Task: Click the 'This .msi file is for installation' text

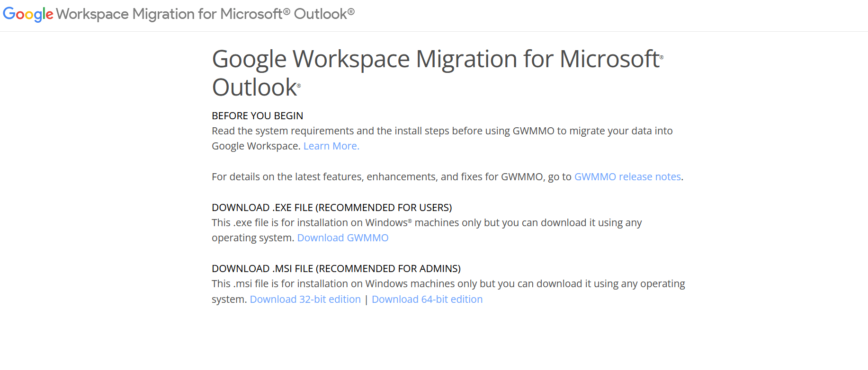Action: [448, 284]
